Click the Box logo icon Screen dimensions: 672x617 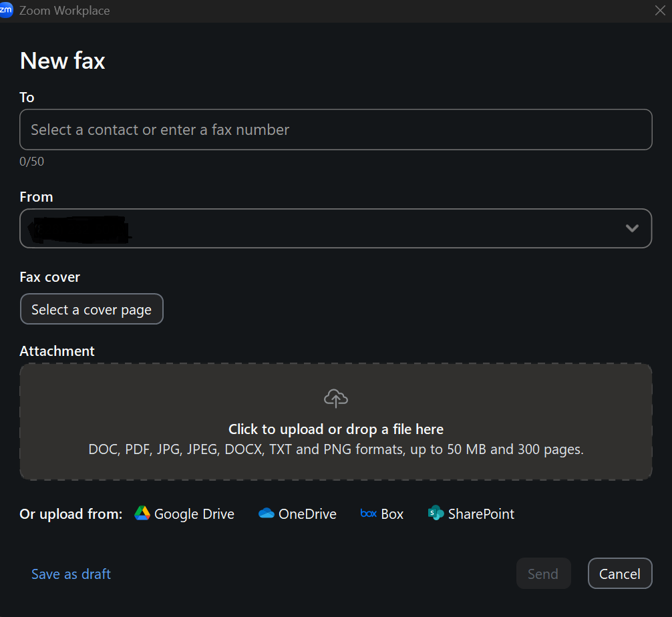point(368,513)
